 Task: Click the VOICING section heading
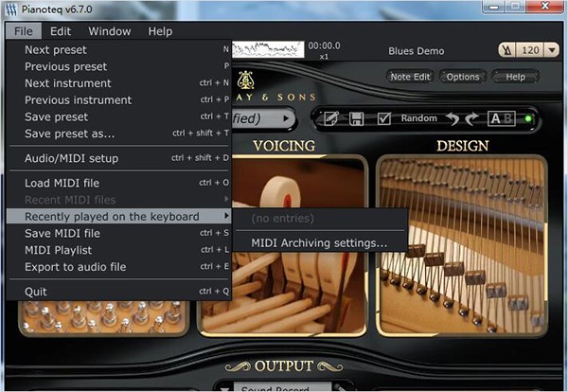[x=284, y=146]
